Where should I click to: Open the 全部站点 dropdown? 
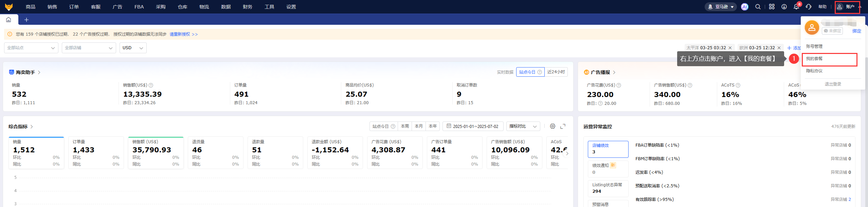pyautogui.click(x=31, y=48)
